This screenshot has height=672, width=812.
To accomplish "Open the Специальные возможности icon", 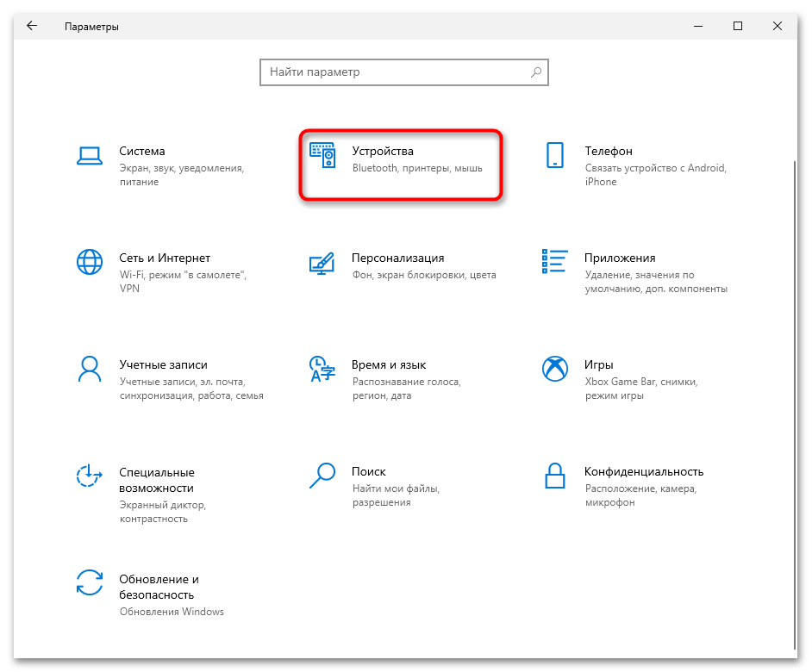I will tap(90, 476).
